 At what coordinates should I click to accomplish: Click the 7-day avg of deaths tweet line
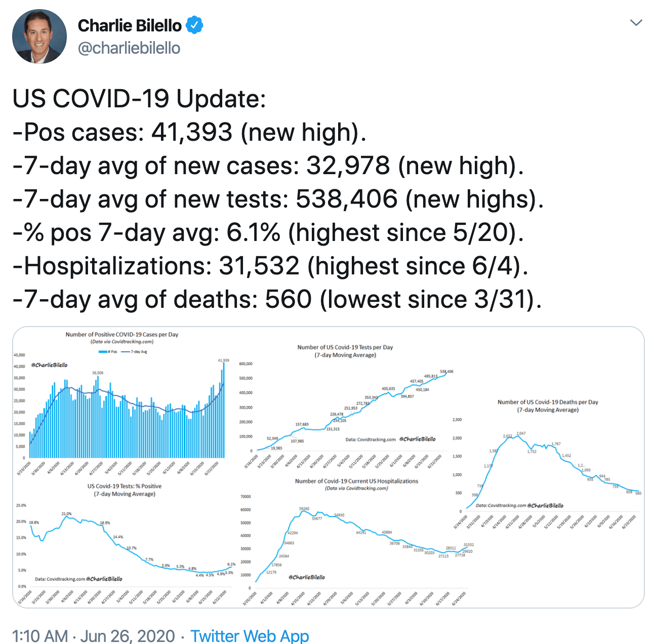(277, 299)
